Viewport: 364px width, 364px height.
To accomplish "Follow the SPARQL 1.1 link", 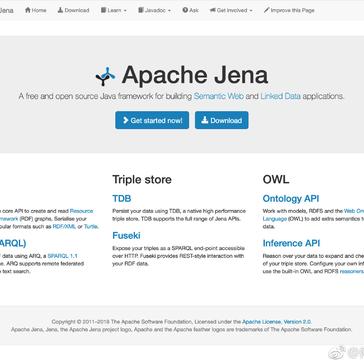I will tap(62, 256).
